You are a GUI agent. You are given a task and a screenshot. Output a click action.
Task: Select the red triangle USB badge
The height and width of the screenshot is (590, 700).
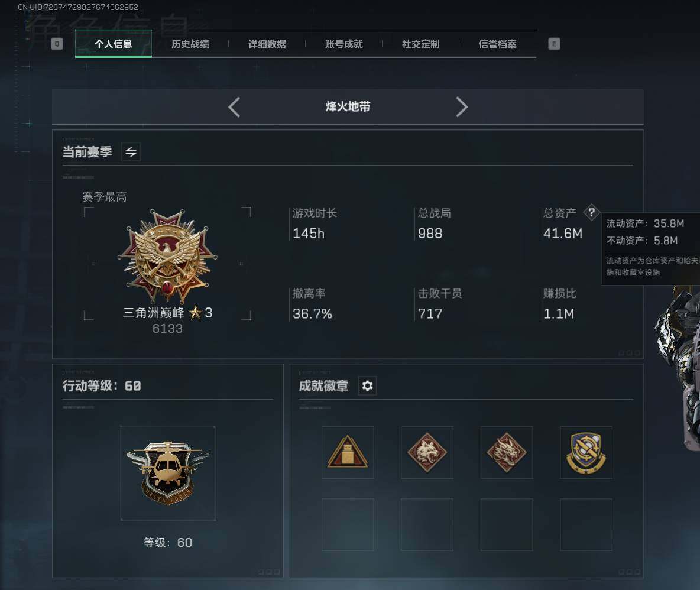[x=348, y=452]
